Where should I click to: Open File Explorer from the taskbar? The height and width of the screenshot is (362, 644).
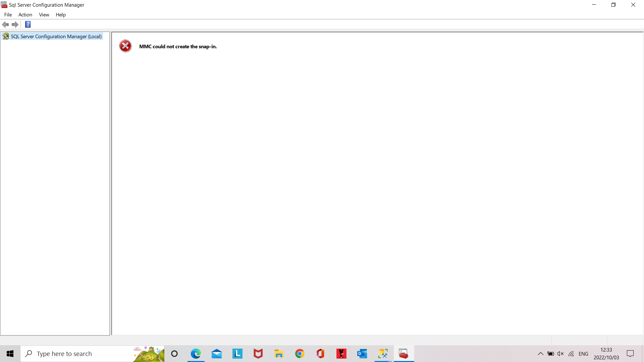pos(279,354)
